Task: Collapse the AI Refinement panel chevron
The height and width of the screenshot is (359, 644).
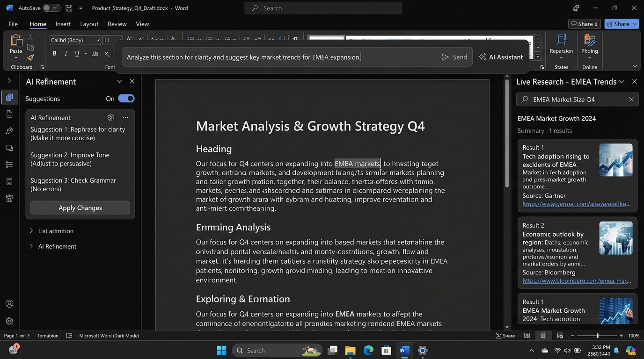Action: pyautogui.click(x=119, y=81)
